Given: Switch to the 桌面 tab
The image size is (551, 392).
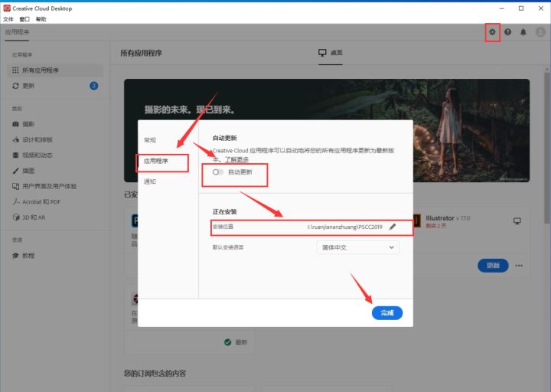Looking at the screenshot, I should click(x=331, y=53).
